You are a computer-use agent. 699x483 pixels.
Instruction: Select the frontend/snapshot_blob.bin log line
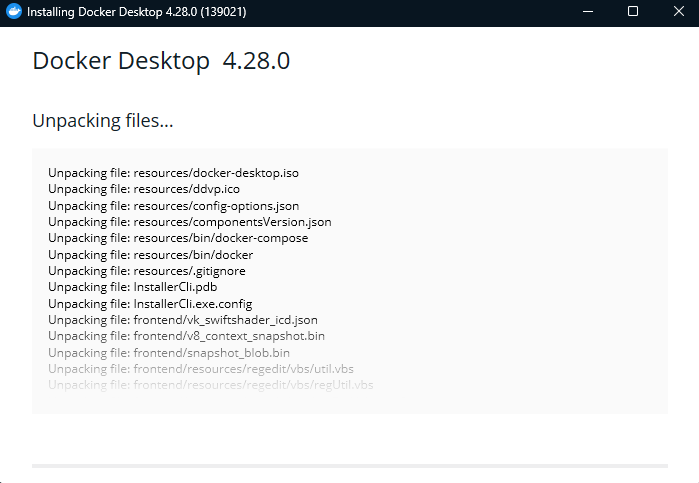coord(169,353)
